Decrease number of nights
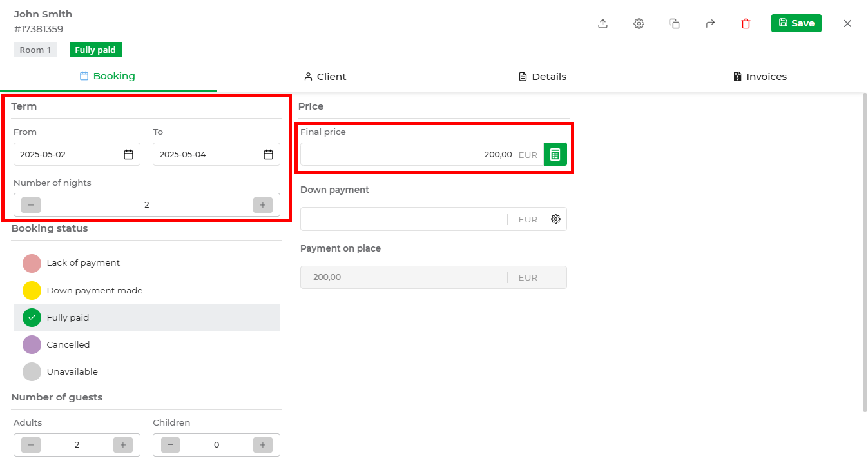Viewport: 868px width, 474px height. click(x=31, y=205)
